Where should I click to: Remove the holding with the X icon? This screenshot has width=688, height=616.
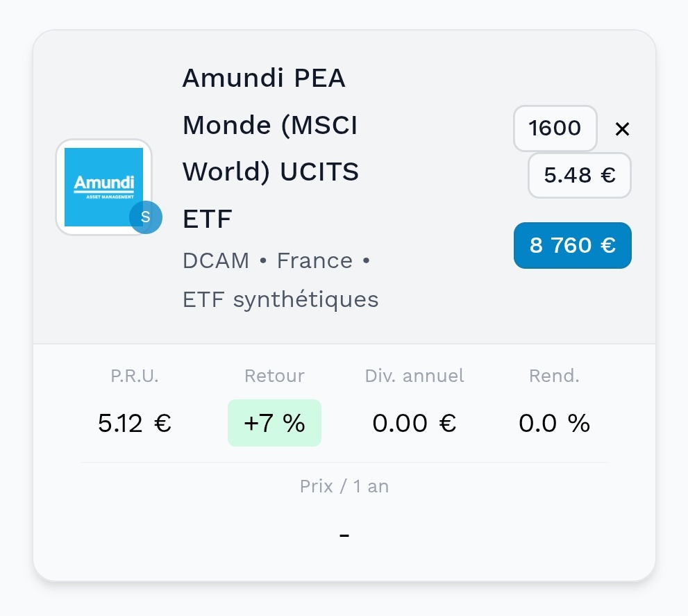pyautogui.click(x=622, y=128)
